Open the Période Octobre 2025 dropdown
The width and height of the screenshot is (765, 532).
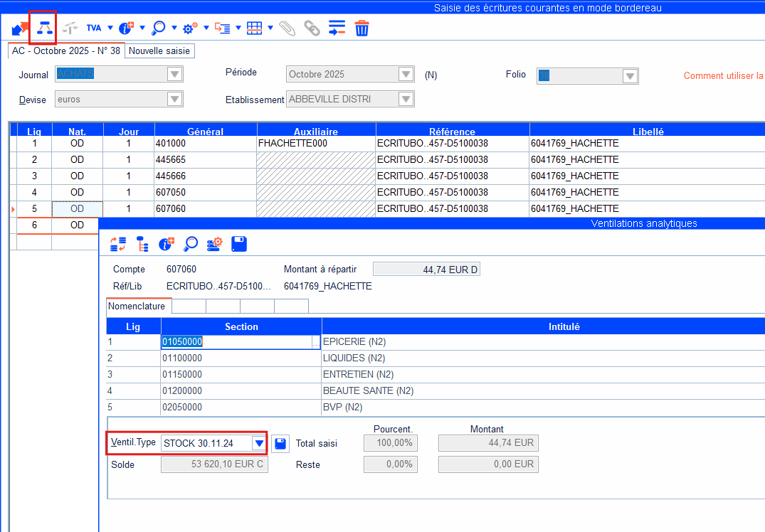[406, 75]
